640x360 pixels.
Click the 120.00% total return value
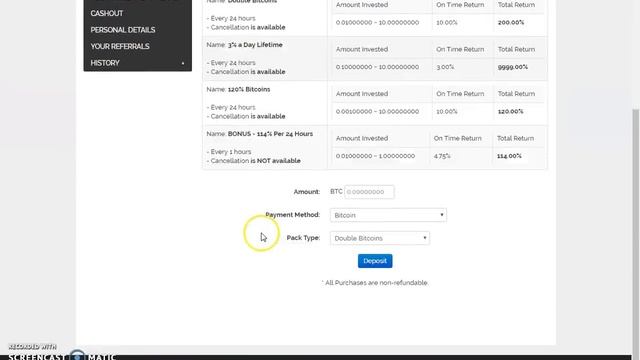coord(510,111)
